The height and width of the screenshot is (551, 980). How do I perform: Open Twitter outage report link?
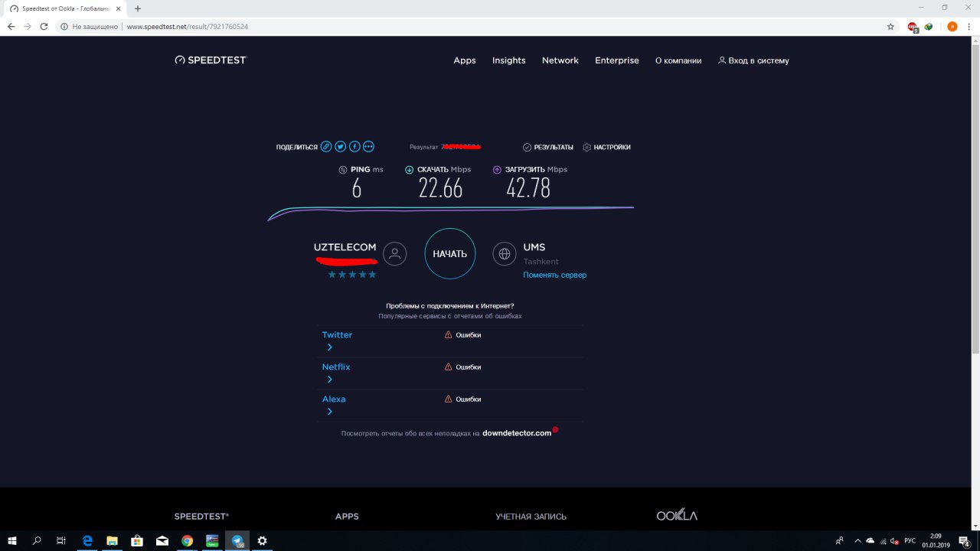(337, 334)
